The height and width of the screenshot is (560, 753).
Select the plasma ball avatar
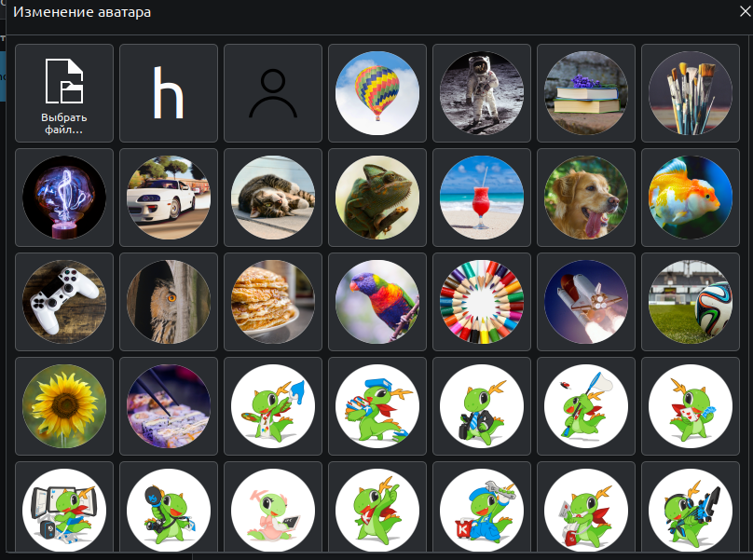[x=64, y=198]
